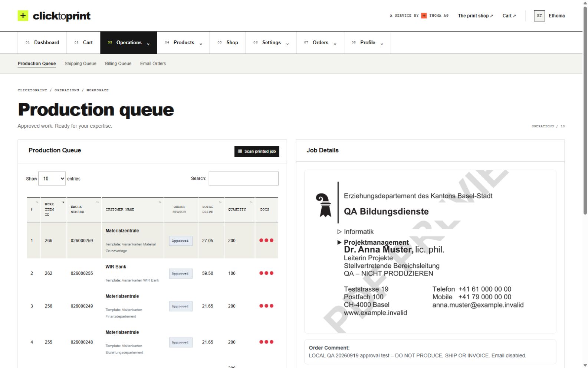Image resolution: width=588 pixels, height=368 pixels.
Task: Click docs red dots for work item 266
Action: pyautogui.click(x=266, y=240)
